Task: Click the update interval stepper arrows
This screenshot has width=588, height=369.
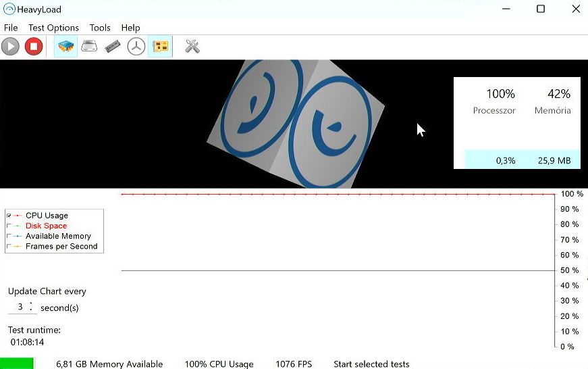Action: 31,307
